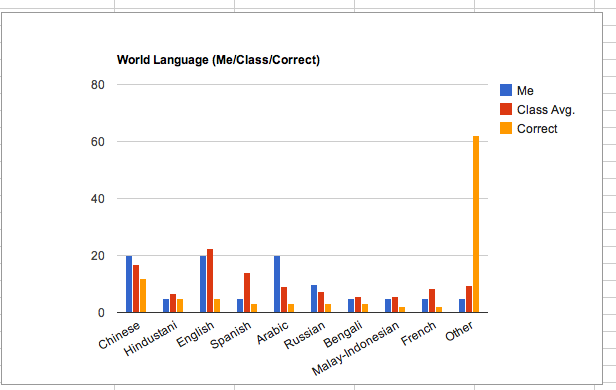Screen dimensions: 616x390
Task: Select the blue Russian bar
Action: coord(314,299)
